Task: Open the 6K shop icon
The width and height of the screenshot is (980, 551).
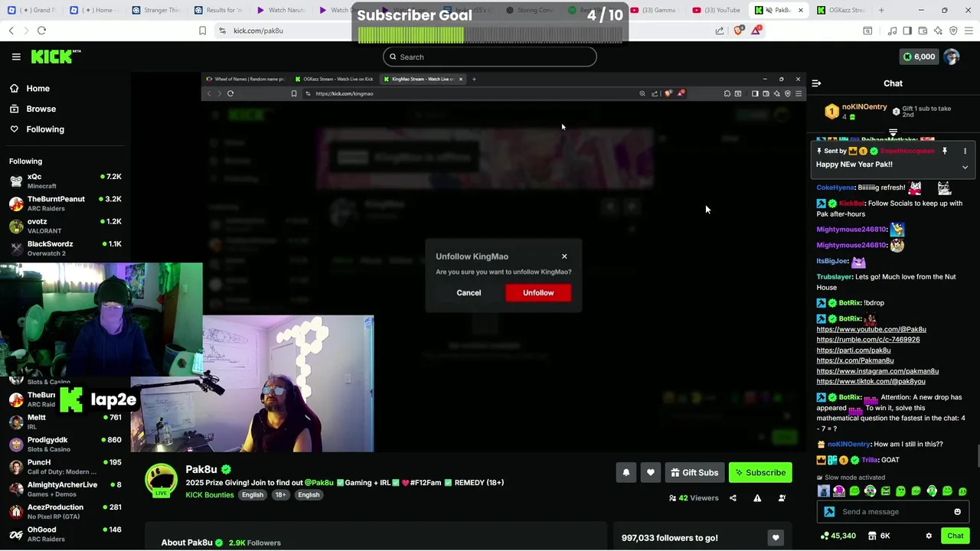Action: (x=877, y=536)
